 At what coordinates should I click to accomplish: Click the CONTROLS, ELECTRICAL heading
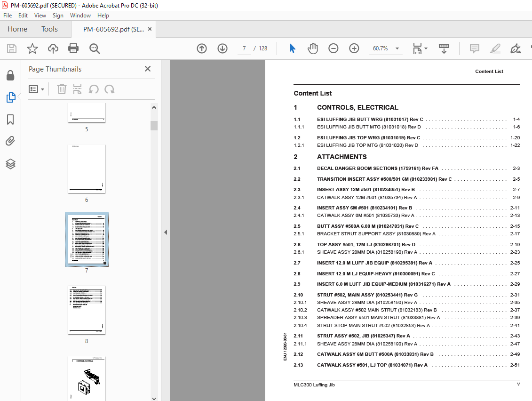click(x=357, y=107)
